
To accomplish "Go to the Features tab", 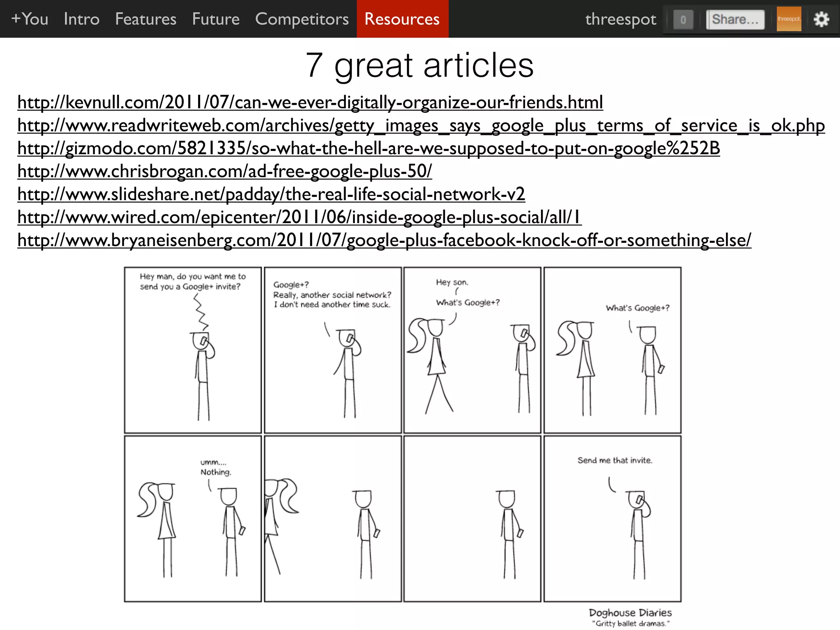I will pyautogui.click(x=146, y=19).
